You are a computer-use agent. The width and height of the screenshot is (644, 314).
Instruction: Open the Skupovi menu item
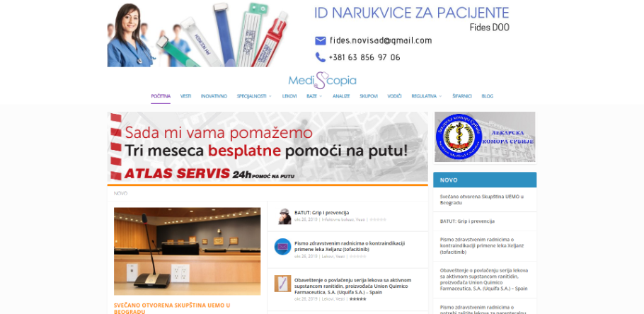369,96
